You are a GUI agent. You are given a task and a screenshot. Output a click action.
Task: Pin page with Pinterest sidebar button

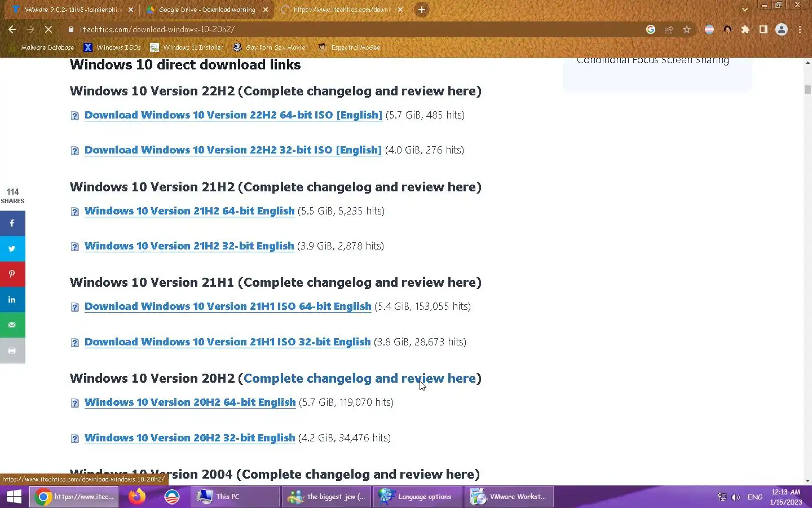click(x=12, y=274)
